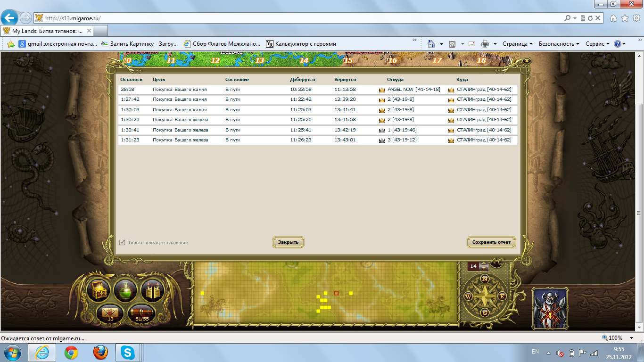Viewport: 644px width, 362px height.
Task: Click the command bar Home page icon
Action: [431, 43]
